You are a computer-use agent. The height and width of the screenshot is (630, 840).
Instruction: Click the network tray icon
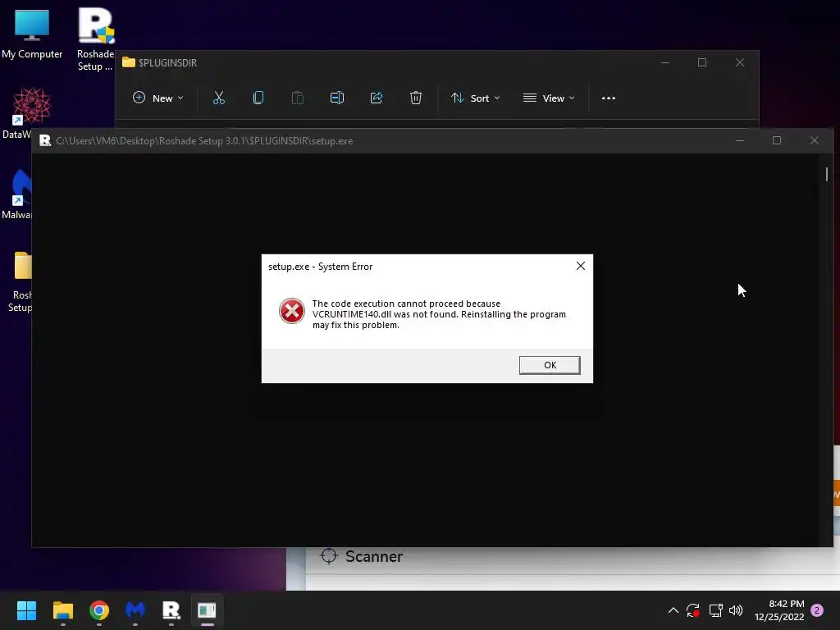(x=715, y=610)
